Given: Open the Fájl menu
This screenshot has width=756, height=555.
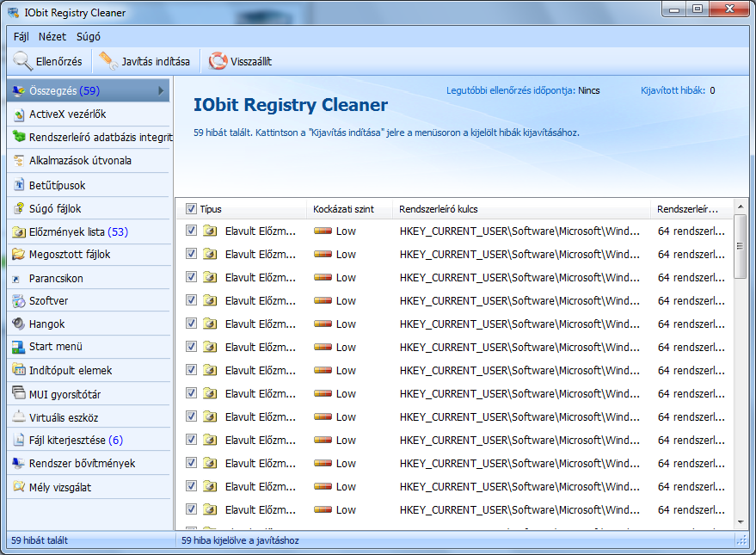Looking at the screenshot, I should [22, 37].
